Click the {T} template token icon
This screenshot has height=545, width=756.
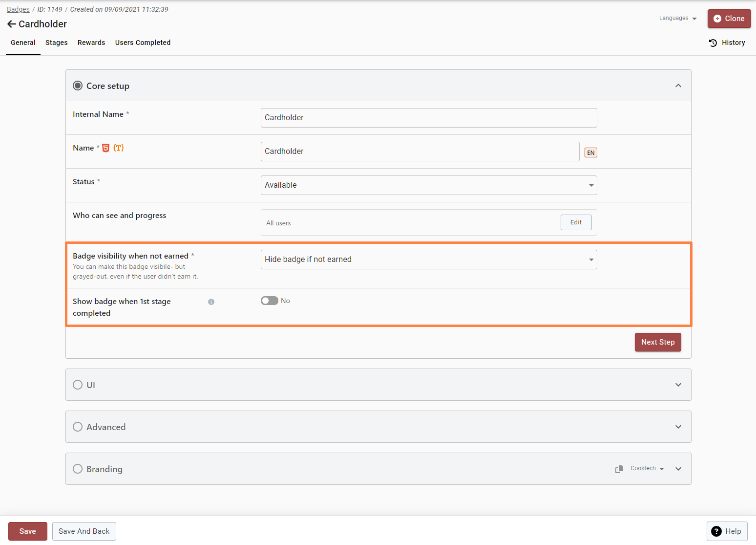(x=119, y=148)
